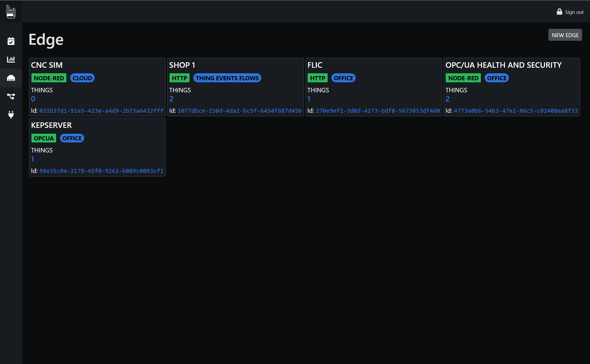Viewport: 590px width, 364px height.
Task: Click the Sign out link
Action: click(x=574, y=12)
